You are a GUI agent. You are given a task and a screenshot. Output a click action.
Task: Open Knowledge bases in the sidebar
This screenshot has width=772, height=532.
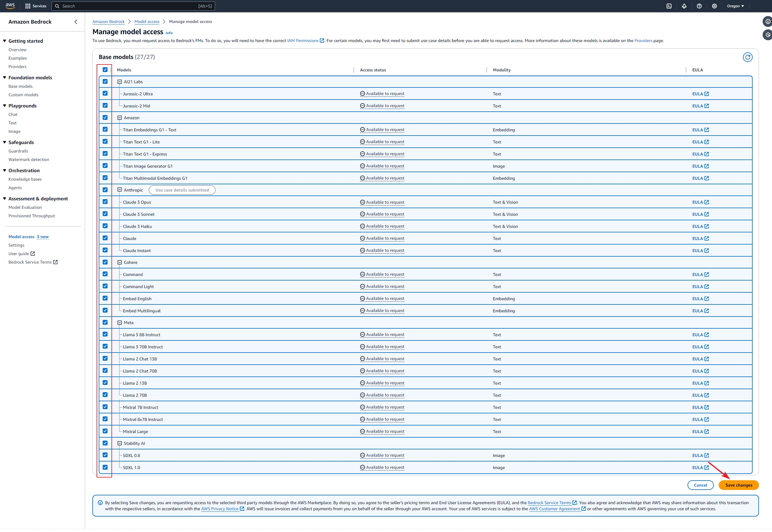(x=25, y=179)
